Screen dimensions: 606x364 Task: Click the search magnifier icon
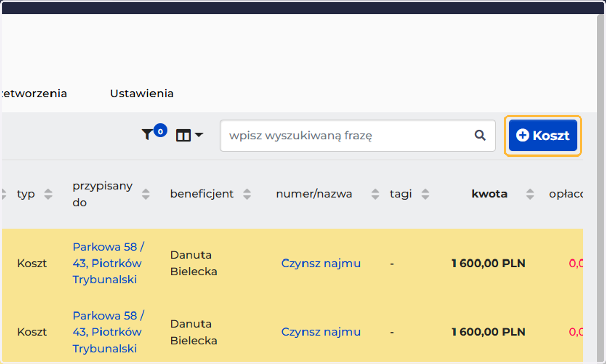coord(480,135)
